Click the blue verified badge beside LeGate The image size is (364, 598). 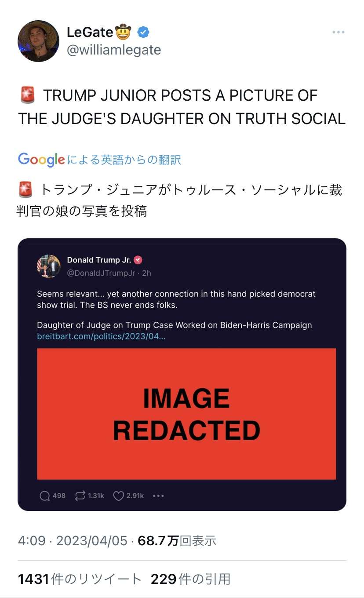coord(143,32)
